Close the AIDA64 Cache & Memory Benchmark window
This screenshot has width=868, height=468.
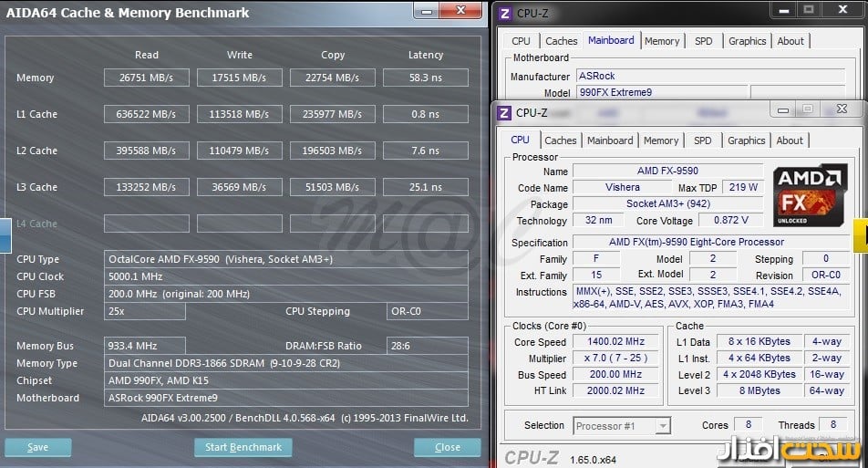pos(460,11)
